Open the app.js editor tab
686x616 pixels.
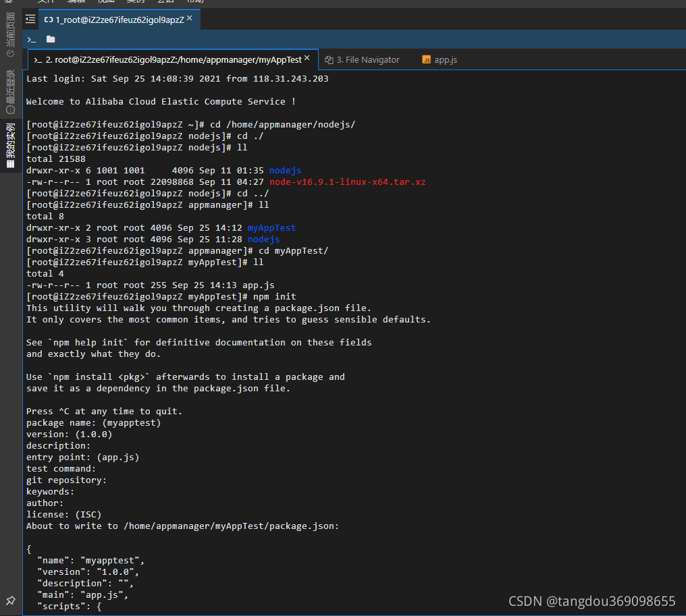pyautogui.click(x=440, y=60)
